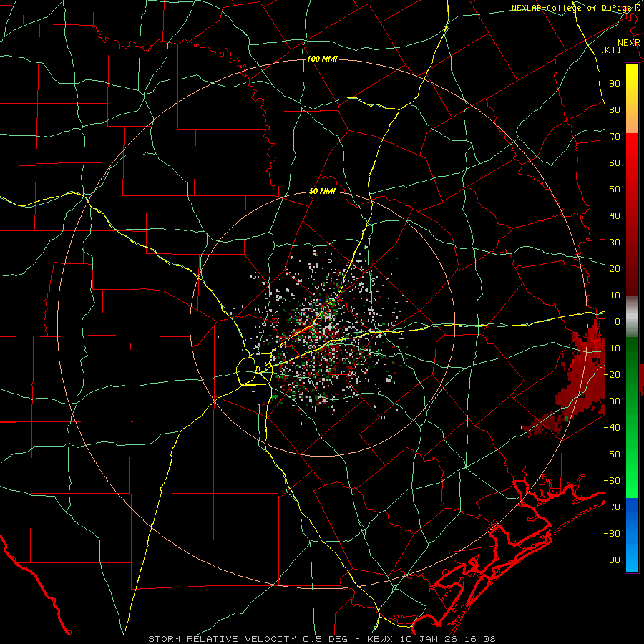The image size is (644, 644).
Task: Click the -60 scale value
Action: (x=612, y=481)
